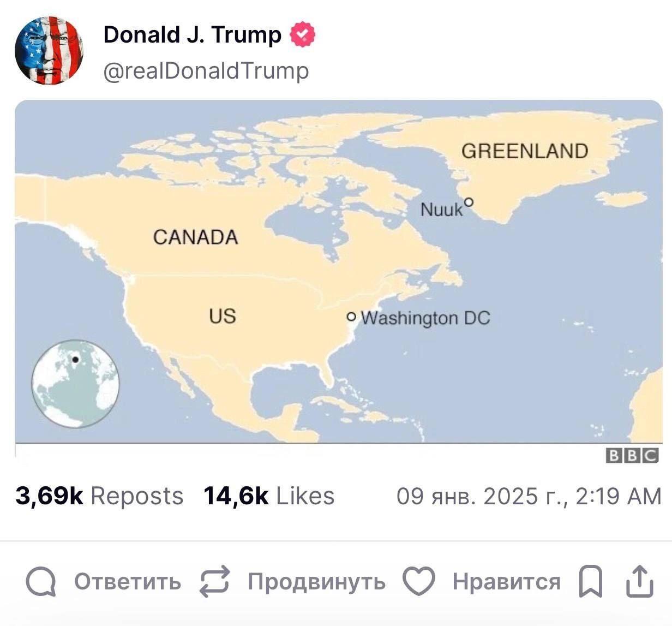View the 14,6k Likes list
The width and height of the screenshot is (672, 626).
(x=269, y=496)
